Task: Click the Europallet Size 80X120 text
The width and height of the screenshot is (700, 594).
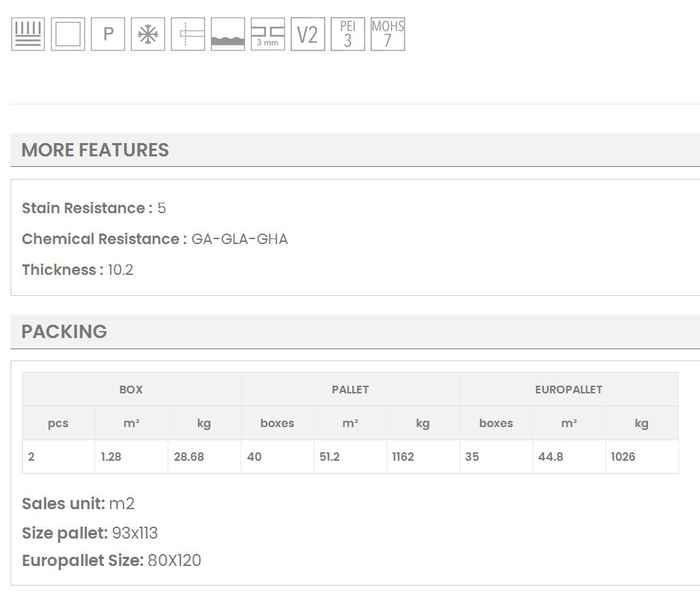Action: point(174,561)
